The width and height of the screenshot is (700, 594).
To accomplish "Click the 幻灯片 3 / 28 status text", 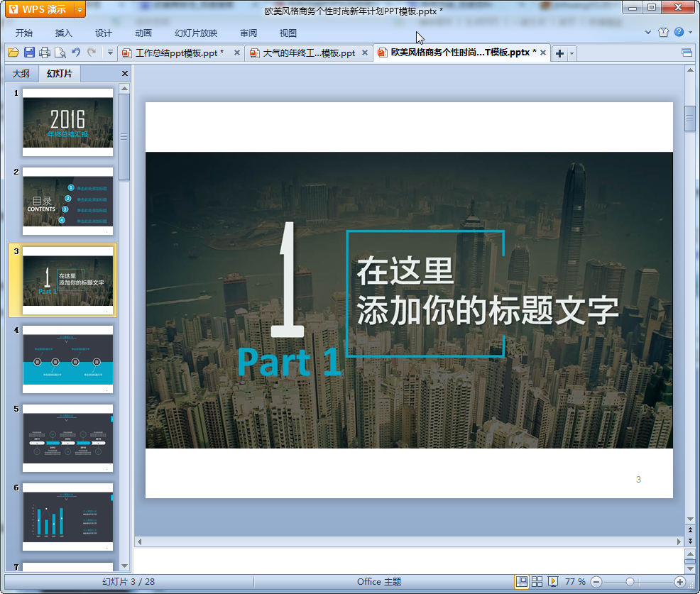I will (128, 581).
